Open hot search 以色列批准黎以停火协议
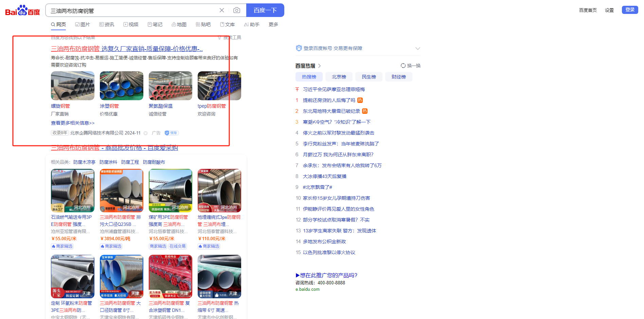644x319 pixels. 329,252
